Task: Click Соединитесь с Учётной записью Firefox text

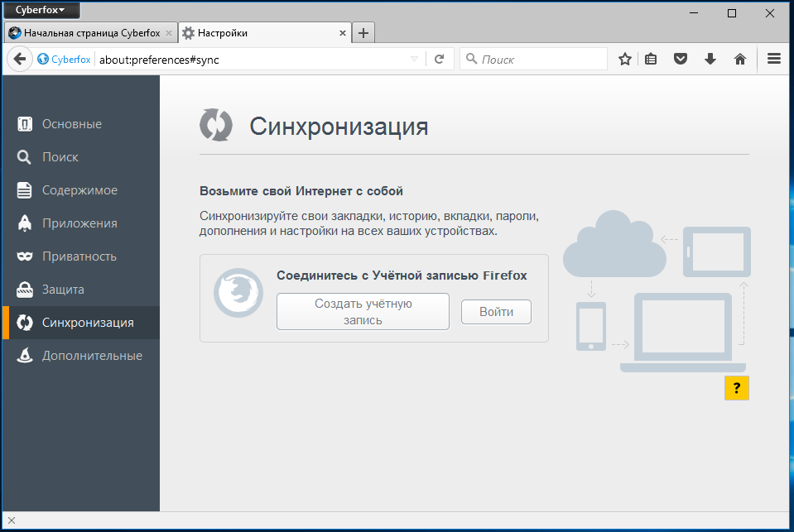Action: (402, 276)
